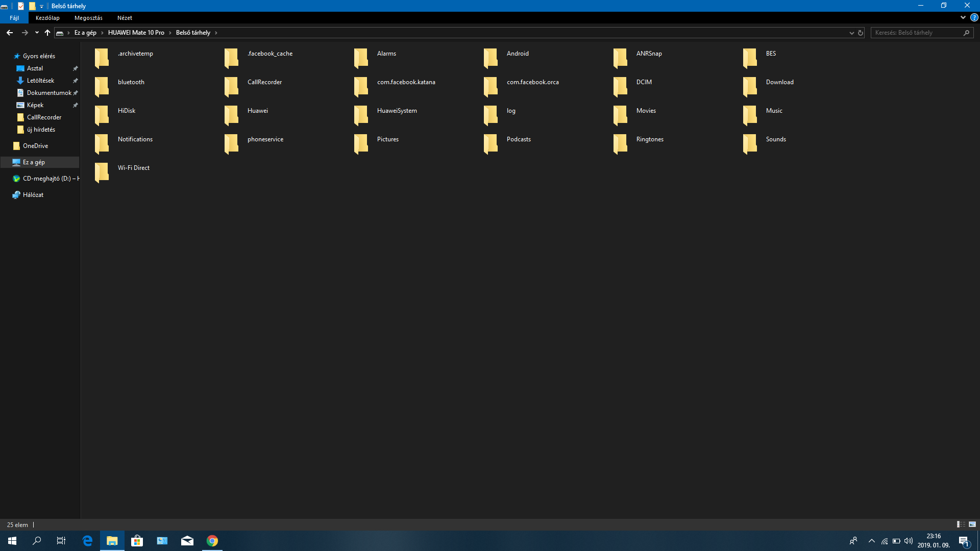This screenshot has height=551, width=980.
Task: Select Hálózat in the navigation pane
Action: (x=33, y=195)
